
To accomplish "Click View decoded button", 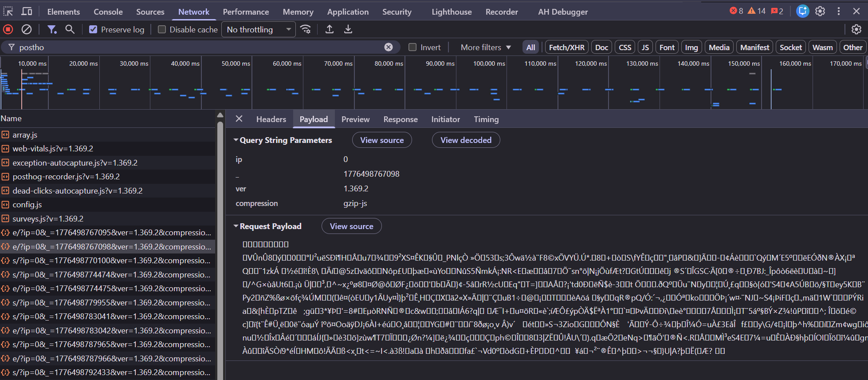I will [x=466, y=140].
